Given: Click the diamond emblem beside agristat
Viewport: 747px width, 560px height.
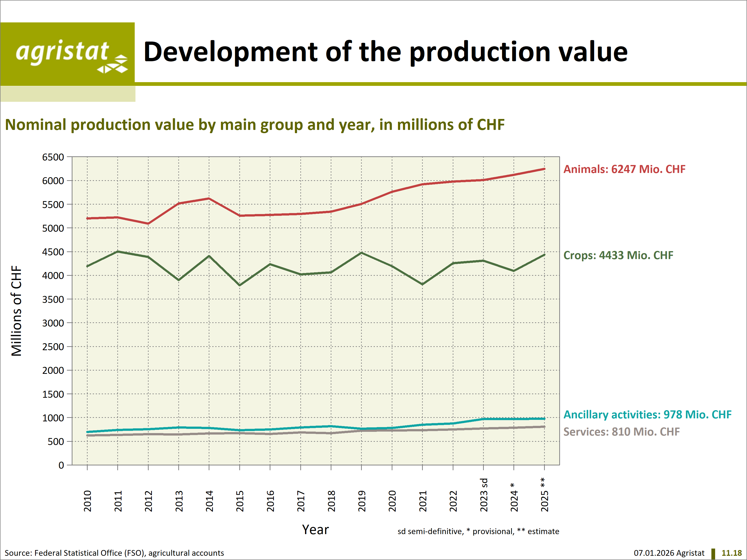Looking at the screenshot, I should point(113,65).
